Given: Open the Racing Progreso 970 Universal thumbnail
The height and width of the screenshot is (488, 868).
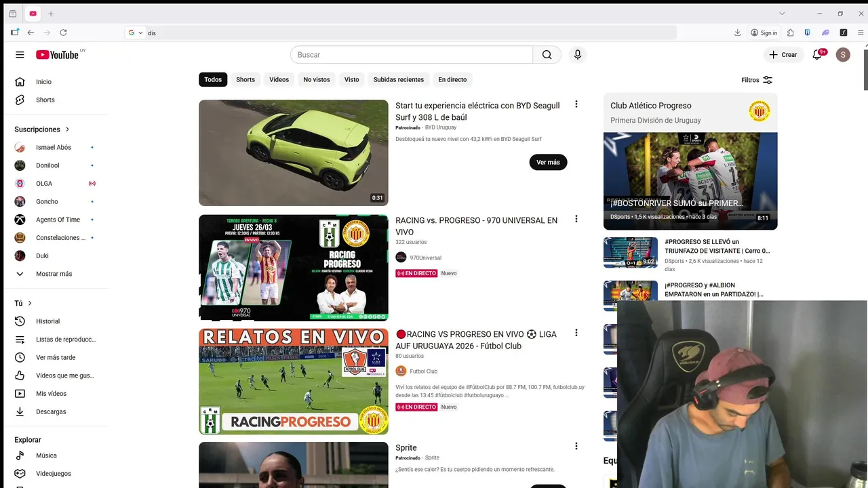Looking at the screenshot, I should click(294, 268).
